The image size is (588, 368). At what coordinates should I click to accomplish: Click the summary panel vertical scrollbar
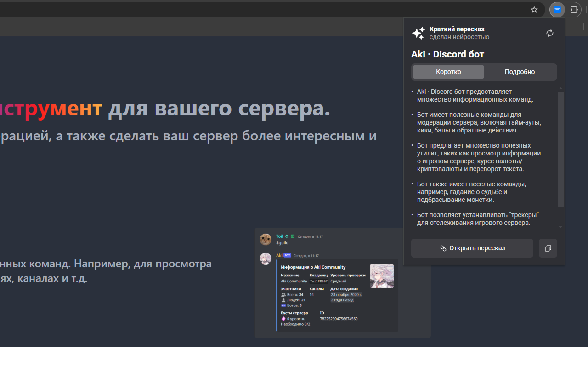(x=560, y=149)
